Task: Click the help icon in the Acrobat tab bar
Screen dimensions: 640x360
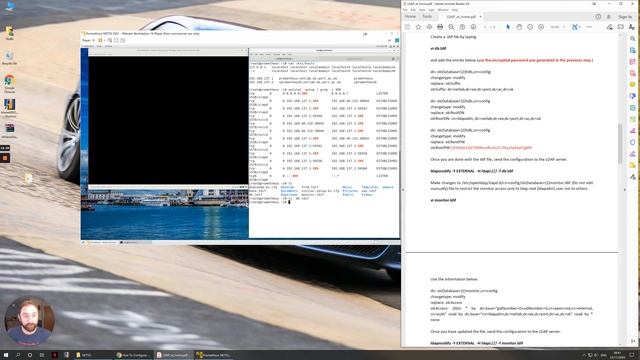Action: click(598, 17)
